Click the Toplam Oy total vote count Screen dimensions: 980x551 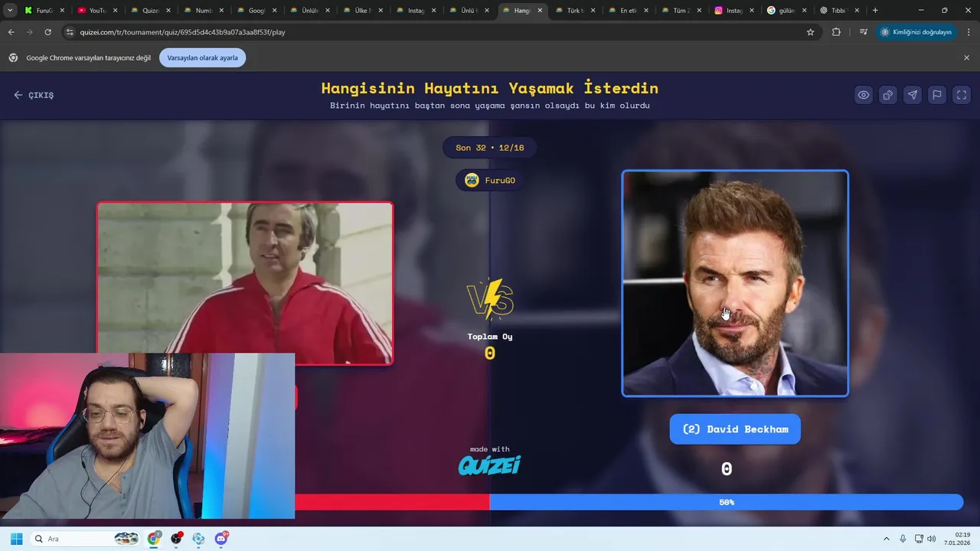[x=490, y=346]
